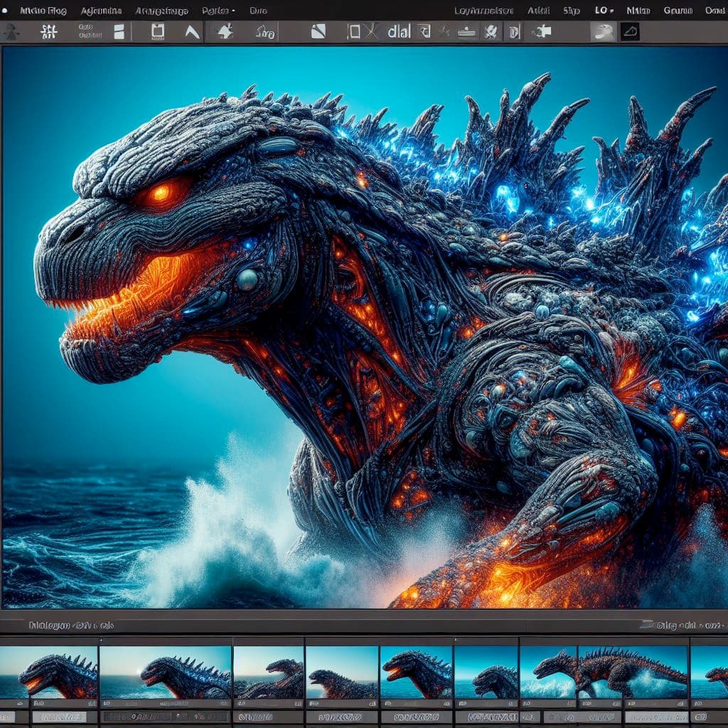728x728 pixels.
Task: Open the second menu item in the menu bar
Action: pyautogui.click(x=101, y=10)
